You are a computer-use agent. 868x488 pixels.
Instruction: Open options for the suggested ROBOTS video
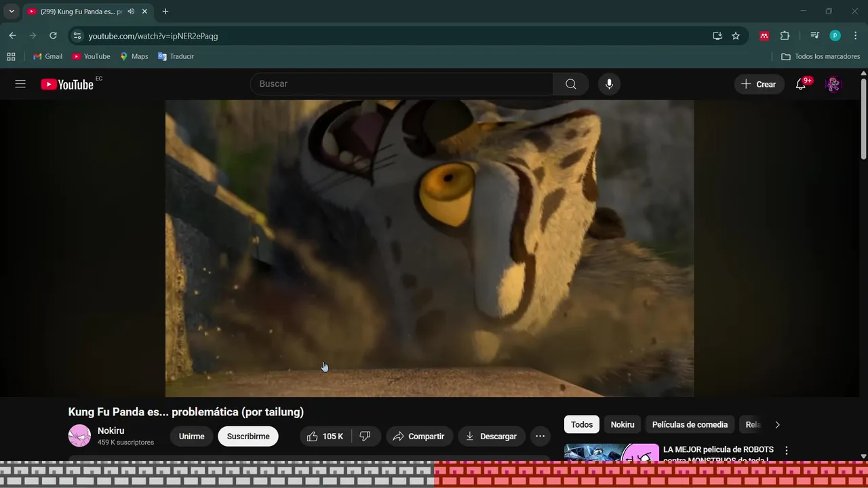[787, 450]
